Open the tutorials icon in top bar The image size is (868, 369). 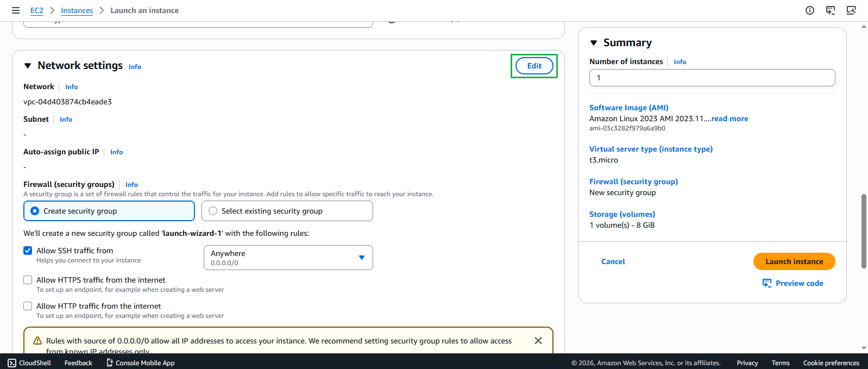click(x=831, y=10)
